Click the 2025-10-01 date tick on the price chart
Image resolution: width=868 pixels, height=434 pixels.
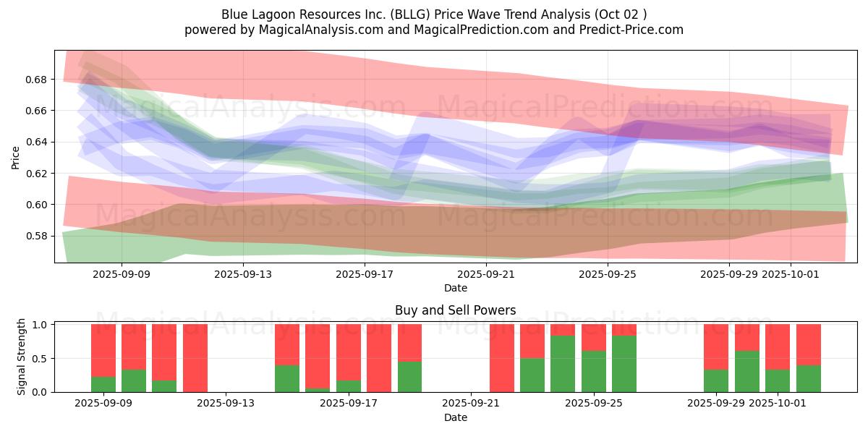click(x=792, y=274)
